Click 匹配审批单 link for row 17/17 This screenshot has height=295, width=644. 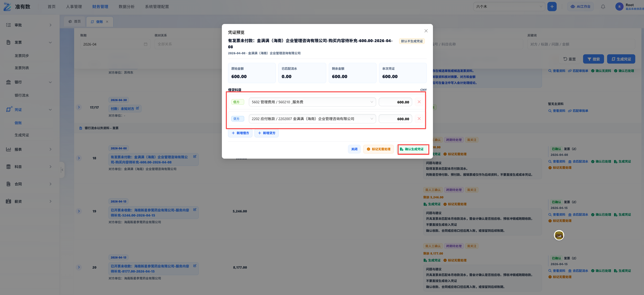tap(578, 111)
